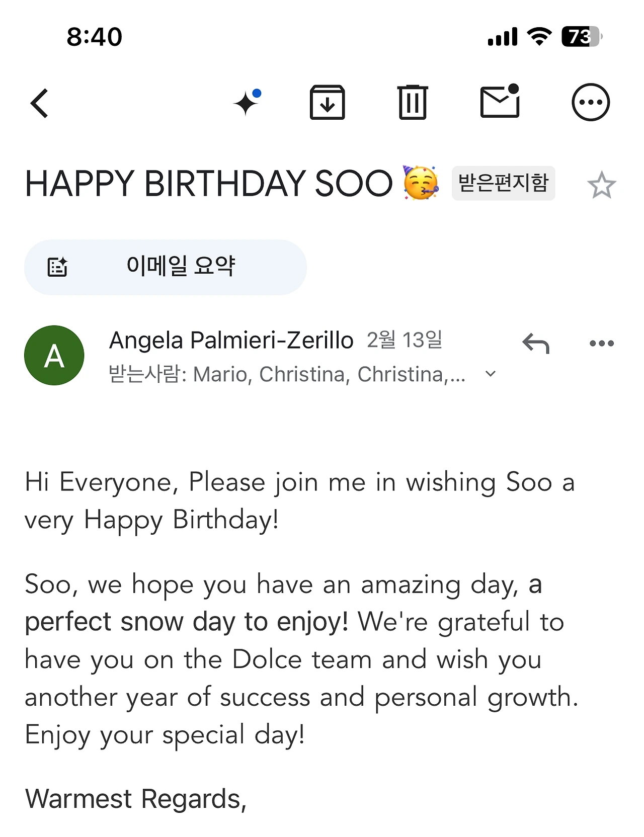Tap the 2월 13일 date stamp
Viewport: 644px width, 837px height.
click(405, 341)
